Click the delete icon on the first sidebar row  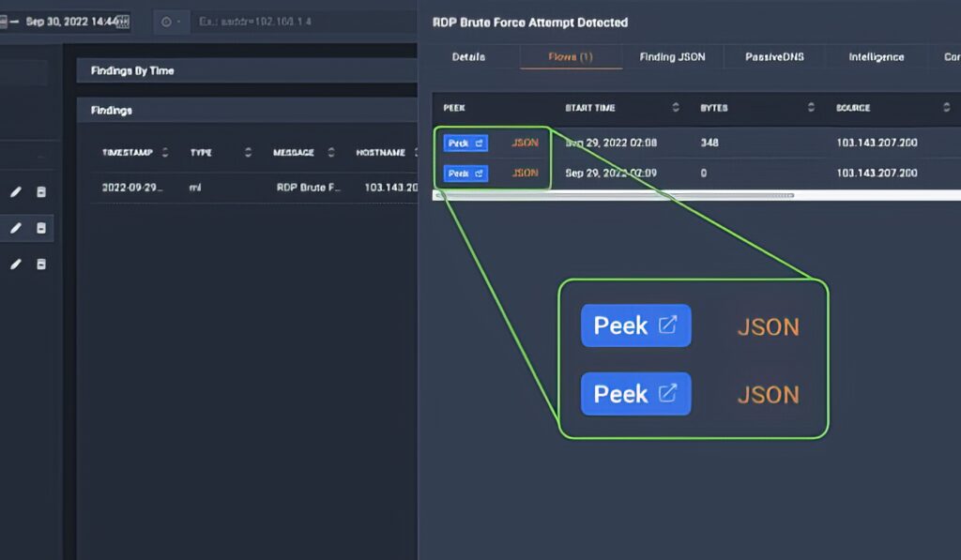click(x=39, y=191)
